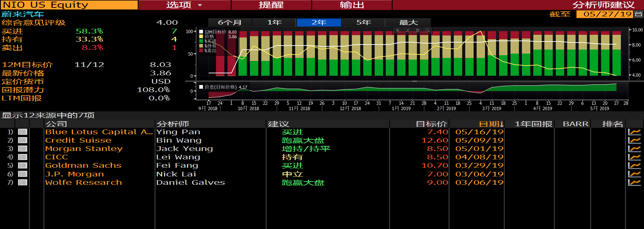Viewport: 644px width, 229px height.
Task: Toggle the chart legend list icon
Action: [418, 30]
